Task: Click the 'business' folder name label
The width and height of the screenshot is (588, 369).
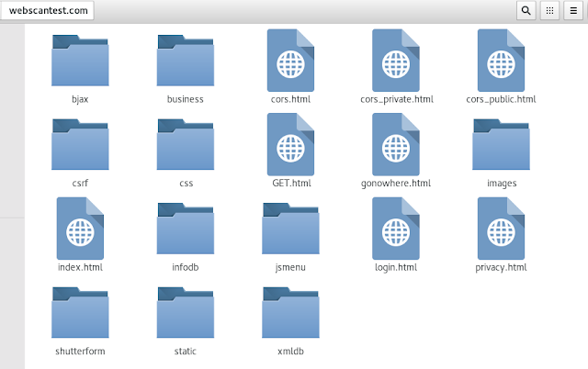Action: tap(186, 99)
